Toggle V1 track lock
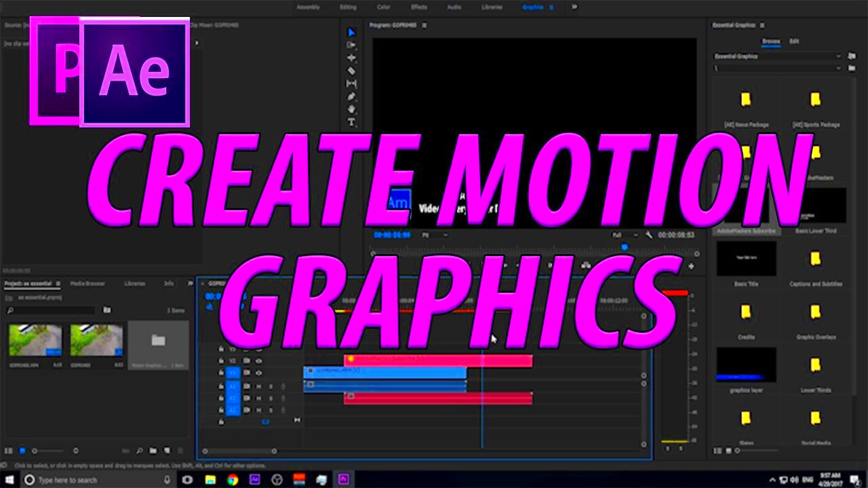868x488 pixels. [221, 372]
